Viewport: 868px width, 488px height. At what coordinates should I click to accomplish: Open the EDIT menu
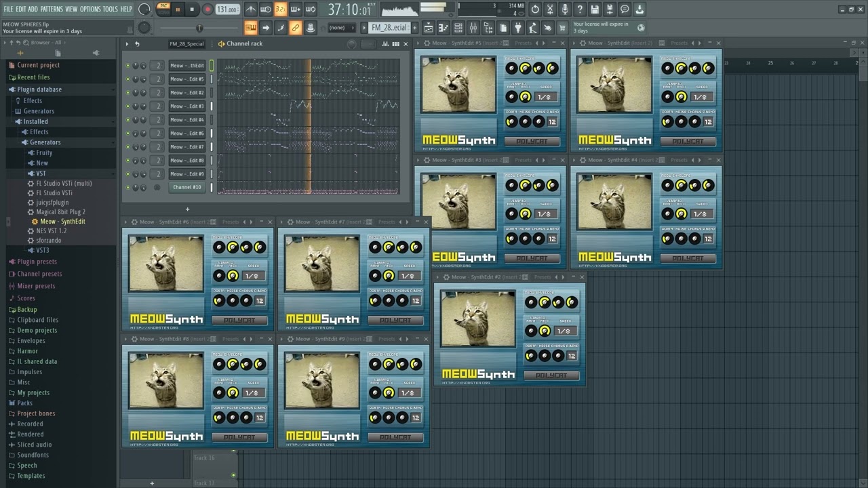point(21,9)
